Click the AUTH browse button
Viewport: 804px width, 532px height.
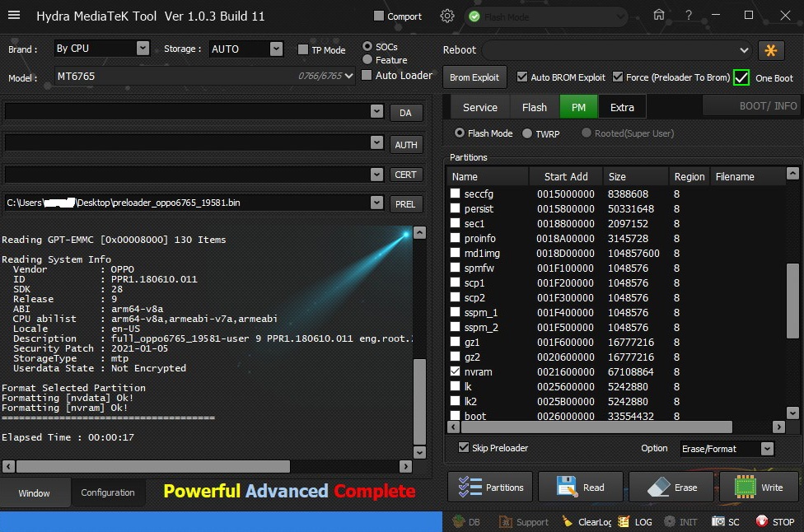[x=405, y=145]
